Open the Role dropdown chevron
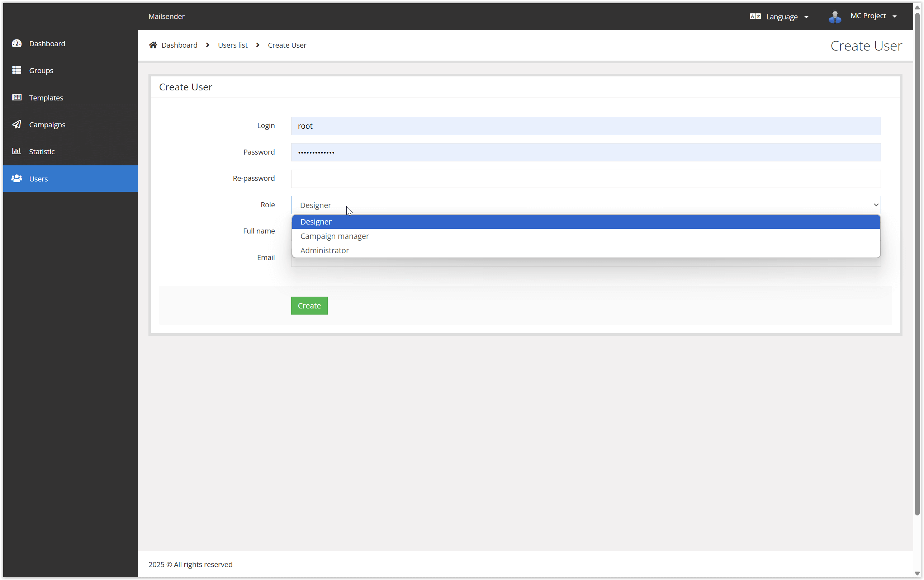 pyautogui.click(x=876, y=205)
